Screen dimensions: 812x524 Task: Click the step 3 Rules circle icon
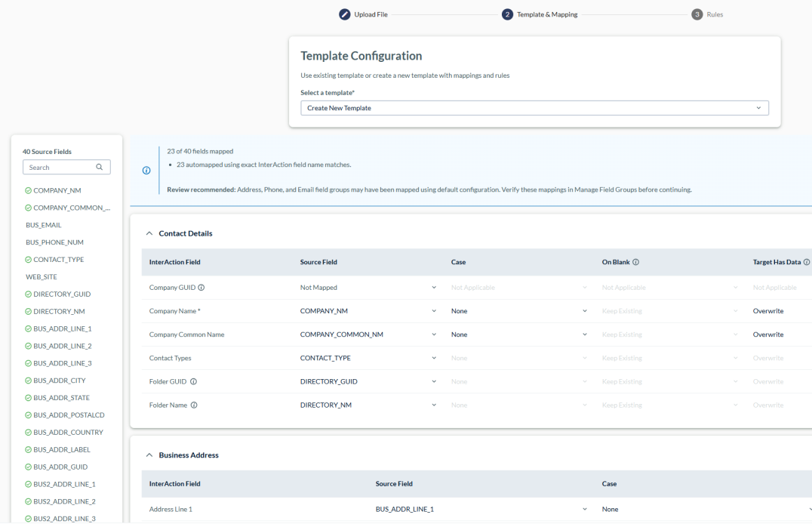[x=697, y=14]
